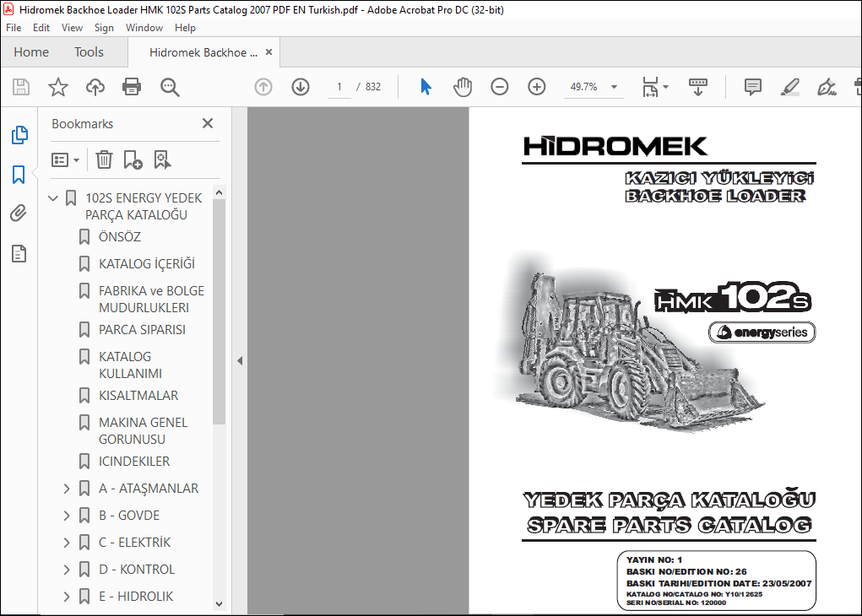Viewport: 862px width, 616px height.
Task: Open the bookmarks options dropdown
Action: coord(65,160)
